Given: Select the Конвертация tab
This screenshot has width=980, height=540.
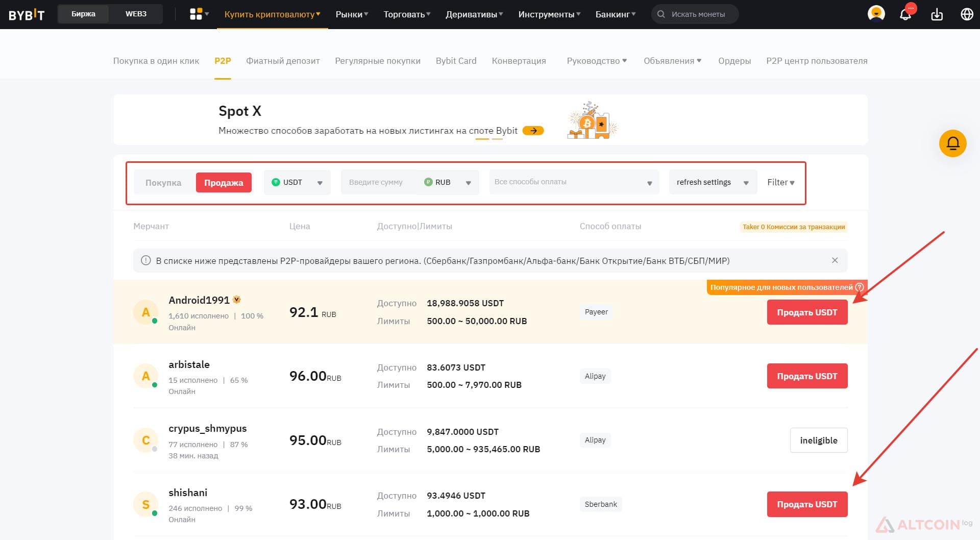Looking at the screenshot, I should (519, 61).
